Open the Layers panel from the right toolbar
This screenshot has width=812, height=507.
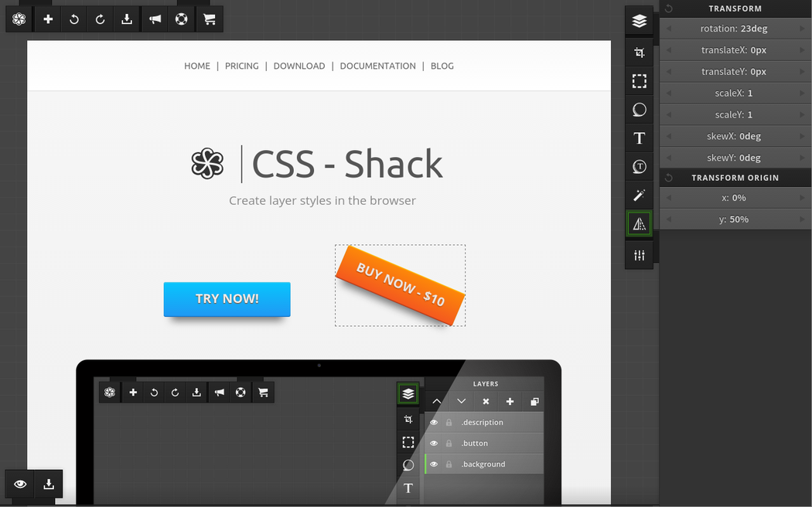point(639,22)
